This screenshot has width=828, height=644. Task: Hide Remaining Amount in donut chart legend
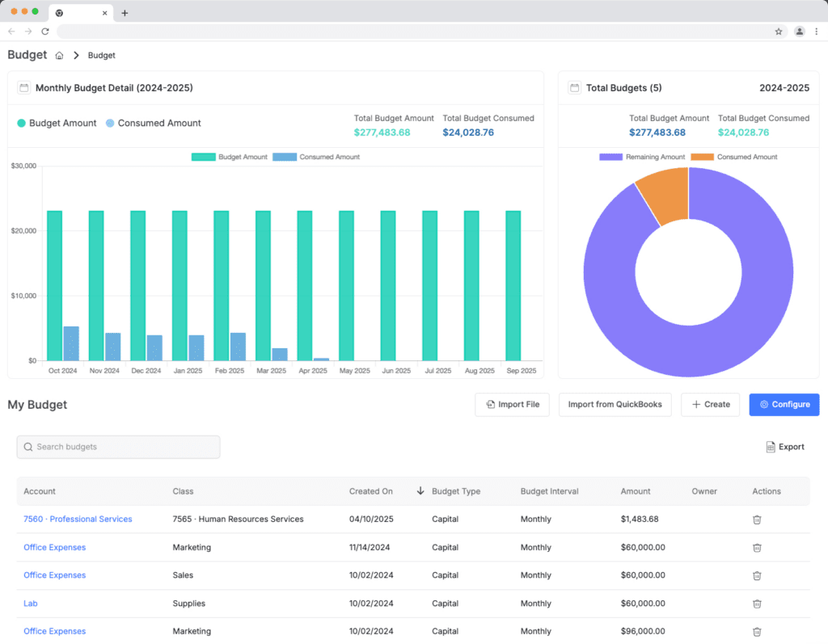[x=642, y=157]
